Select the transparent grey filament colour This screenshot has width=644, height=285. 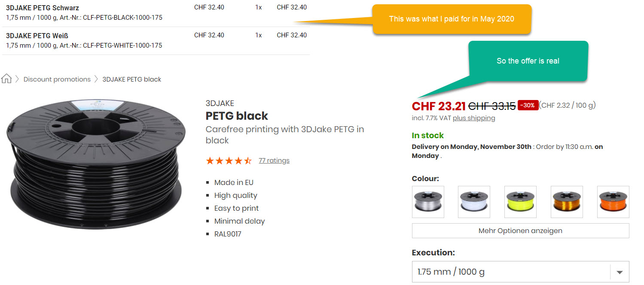click(x=428, y=202)
